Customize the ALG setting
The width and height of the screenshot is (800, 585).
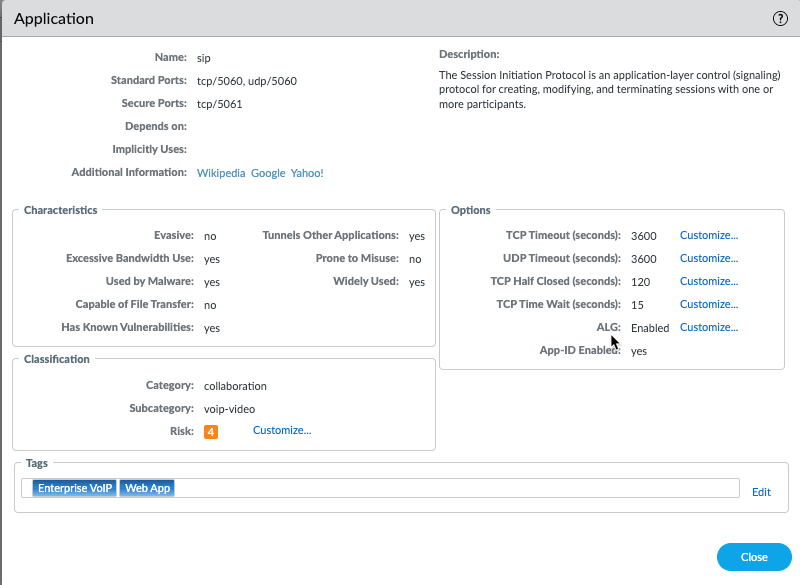[x=708, y=328]
